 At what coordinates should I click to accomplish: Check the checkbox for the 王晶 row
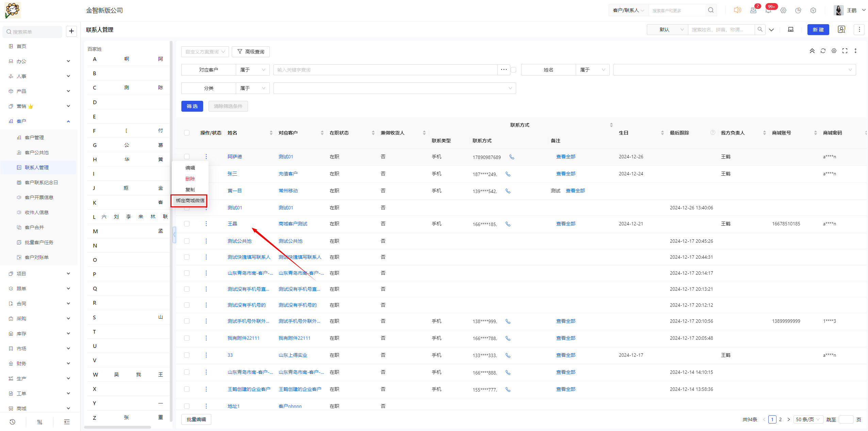click(x=187, y=224)
